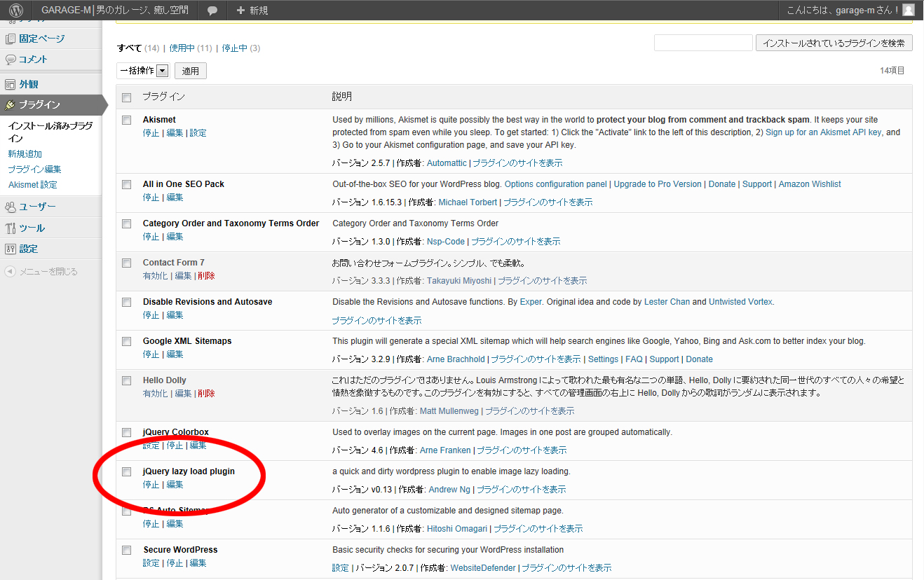The width and height of the screenshot is (924, 580).
Task: Click the 設定 sidebar icon
Action: [x=11, y=249]
